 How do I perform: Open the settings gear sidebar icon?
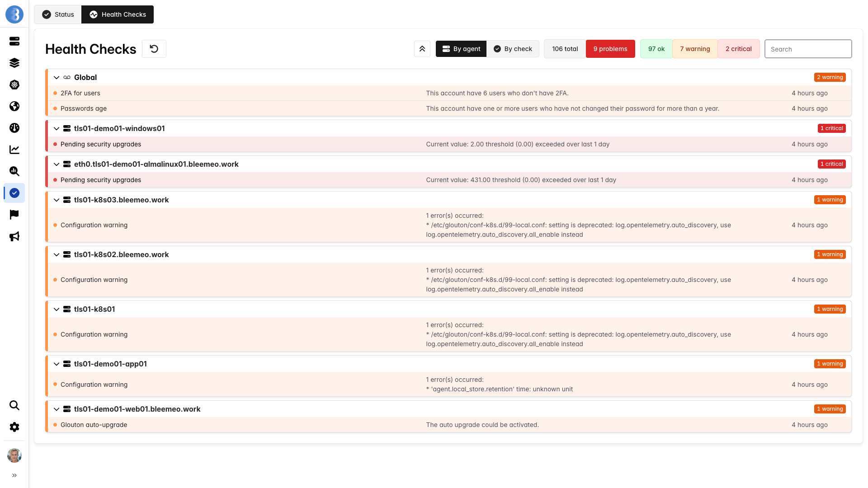14,427
